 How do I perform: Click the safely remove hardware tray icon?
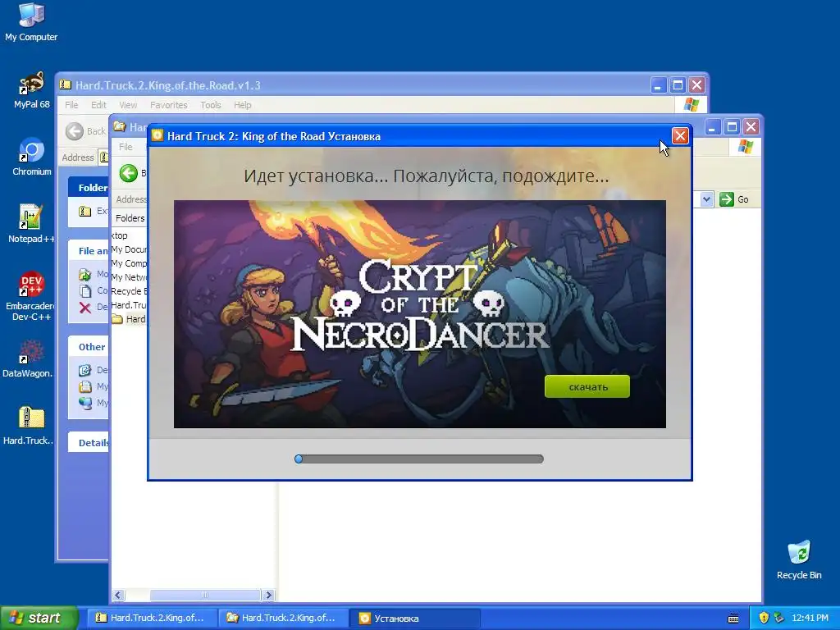[x=779, y=619]
